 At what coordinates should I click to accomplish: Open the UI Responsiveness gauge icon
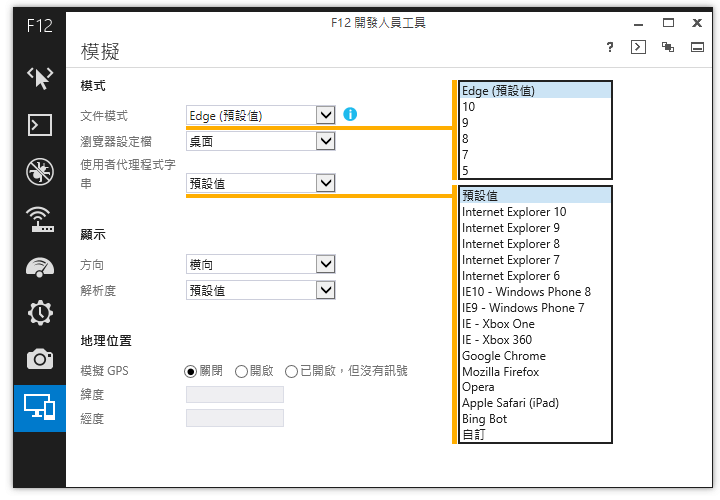40,267
